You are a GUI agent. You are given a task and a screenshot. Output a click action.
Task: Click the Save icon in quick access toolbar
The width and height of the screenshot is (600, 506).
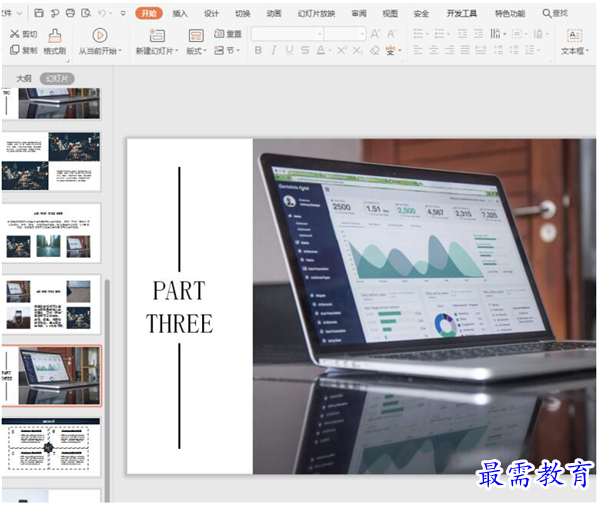tap(39, 13)
